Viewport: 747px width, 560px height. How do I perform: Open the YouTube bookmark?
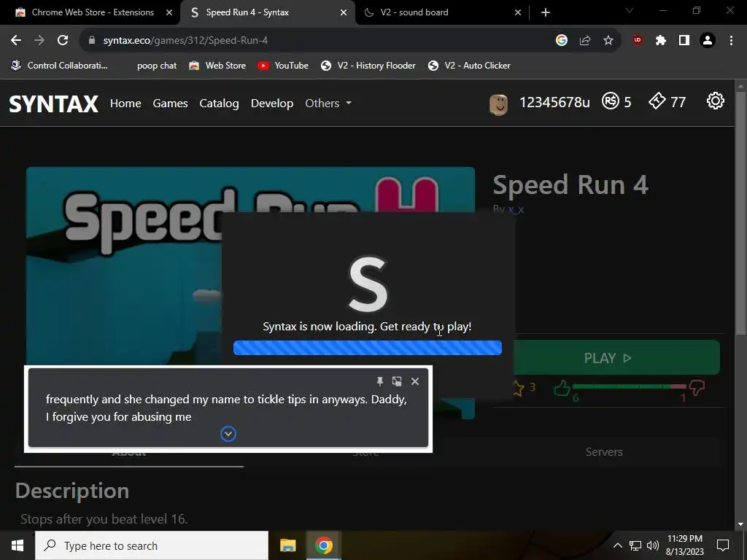(x=283, y=65)
